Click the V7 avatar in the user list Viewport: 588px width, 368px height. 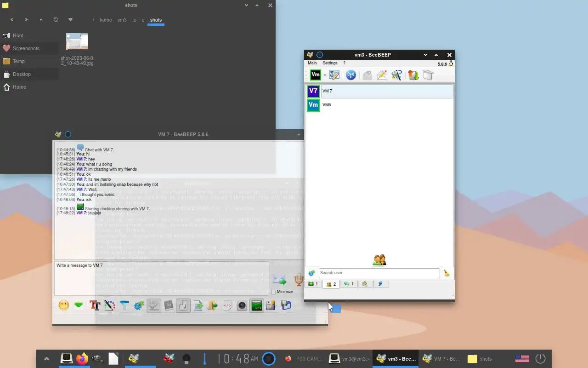tap(313, 91)
